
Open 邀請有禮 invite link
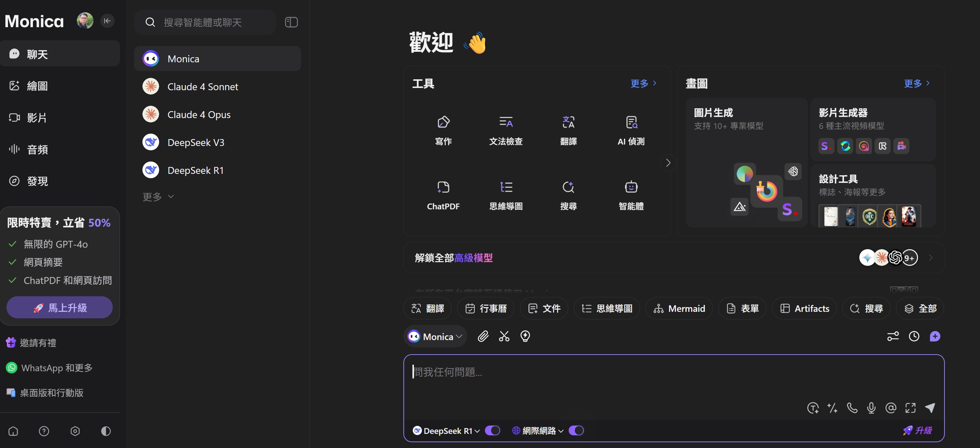31,343
